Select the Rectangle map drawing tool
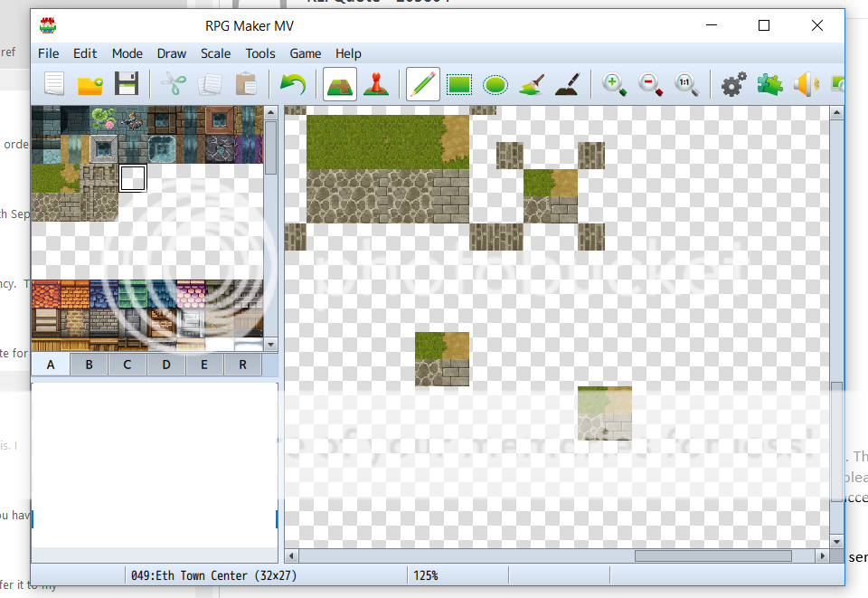 [x=458, y=84]
